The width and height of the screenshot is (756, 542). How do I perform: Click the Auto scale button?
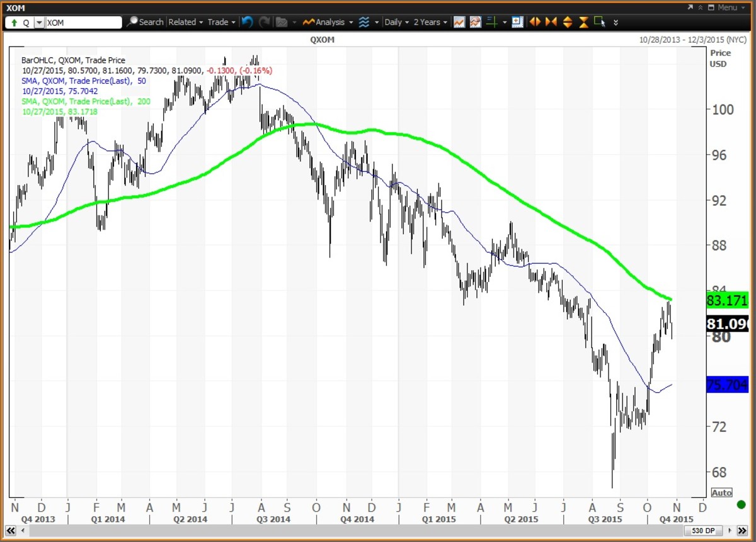coord(721,492)
